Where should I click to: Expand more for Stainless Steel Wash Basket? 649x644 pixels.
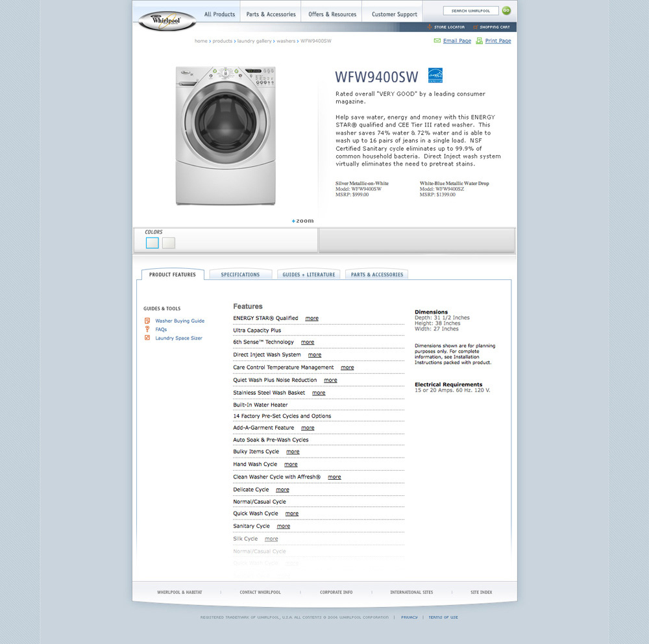(319, 393)
